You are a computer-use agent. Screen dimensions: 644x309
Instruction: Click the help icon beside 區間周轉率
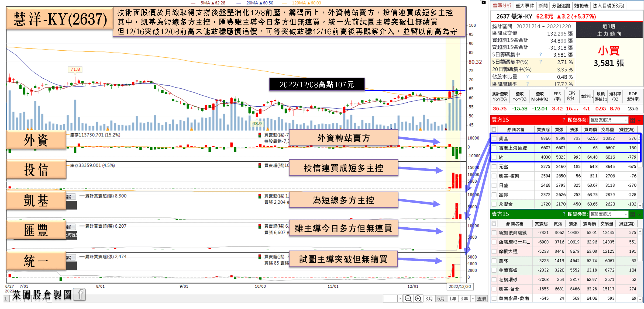pos(527,84)
